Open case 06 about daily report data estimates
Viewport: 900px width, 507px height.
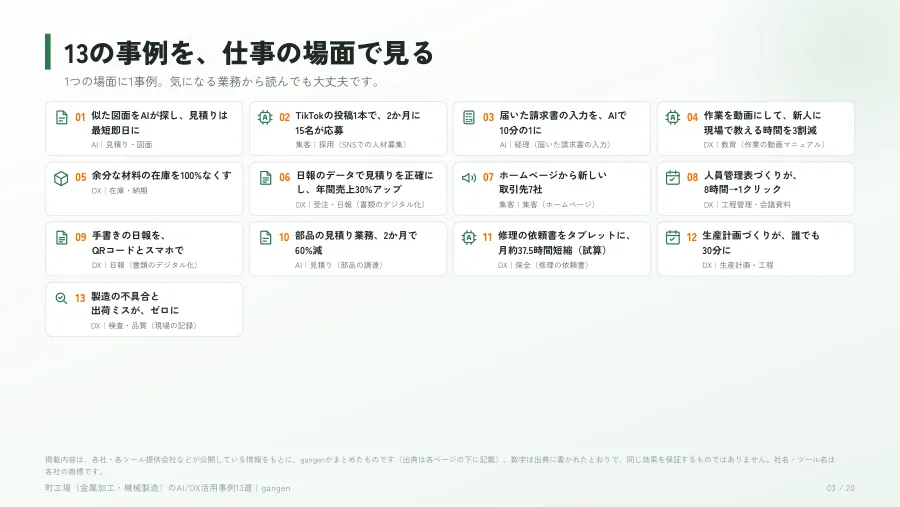click(348, 189)
